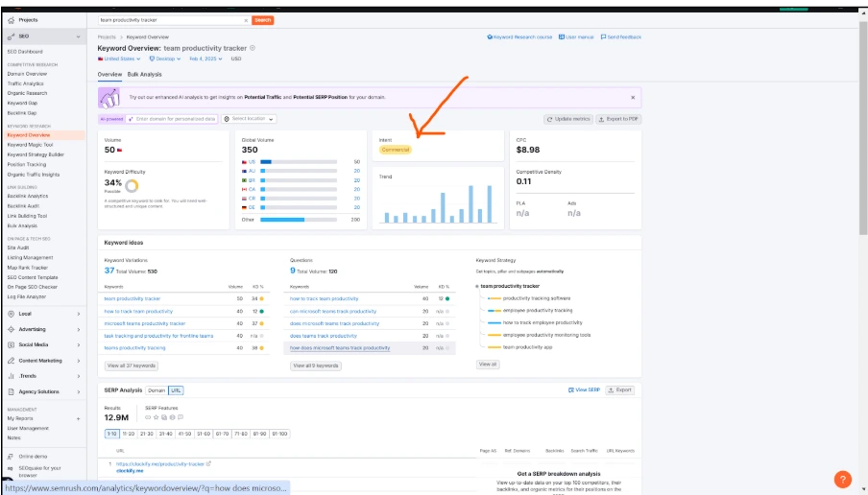This screenshot has height=495, width=868.
Task: Clear the search box with the X icon
Action: (x=246, y=20)
